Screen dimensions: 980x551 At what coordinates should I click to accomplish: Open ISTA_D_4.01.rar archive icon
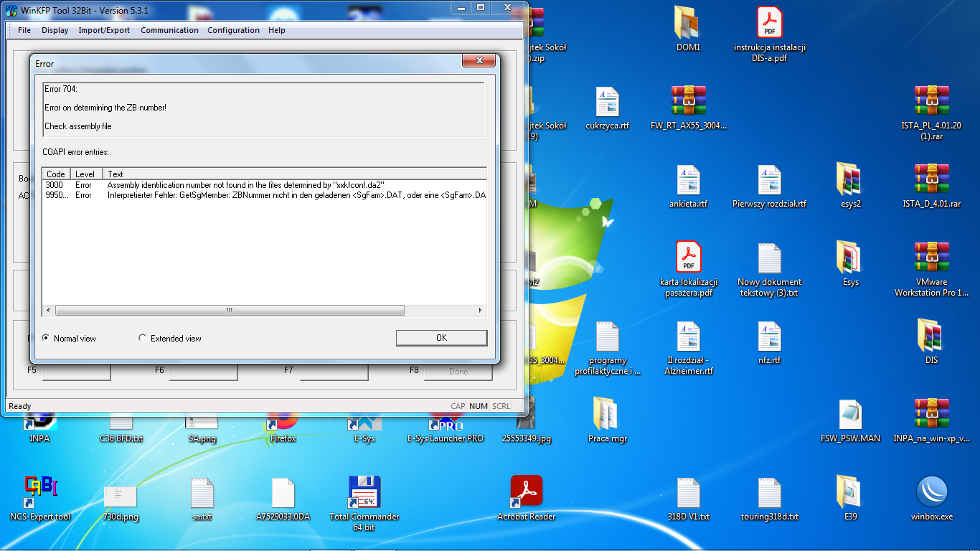point(931,180)
